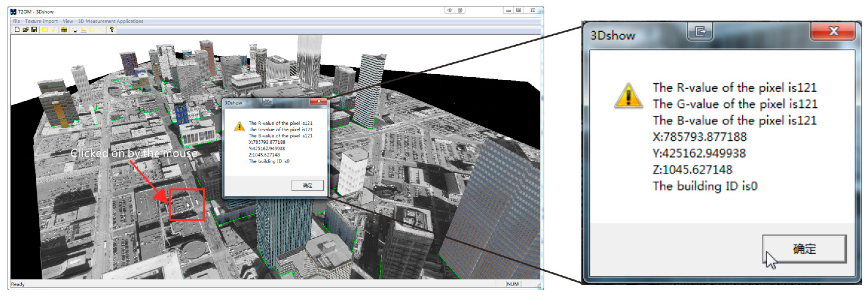Viewport: 868px width, 296px height.
Task: Click the title bar icon in small 3Dshow dialog
Action: (x=267, y=101)
